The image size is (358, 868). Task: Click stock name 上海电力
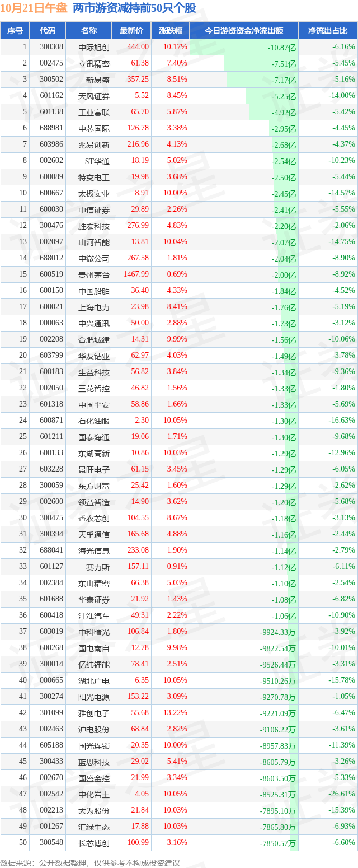[x=94, y=307]
